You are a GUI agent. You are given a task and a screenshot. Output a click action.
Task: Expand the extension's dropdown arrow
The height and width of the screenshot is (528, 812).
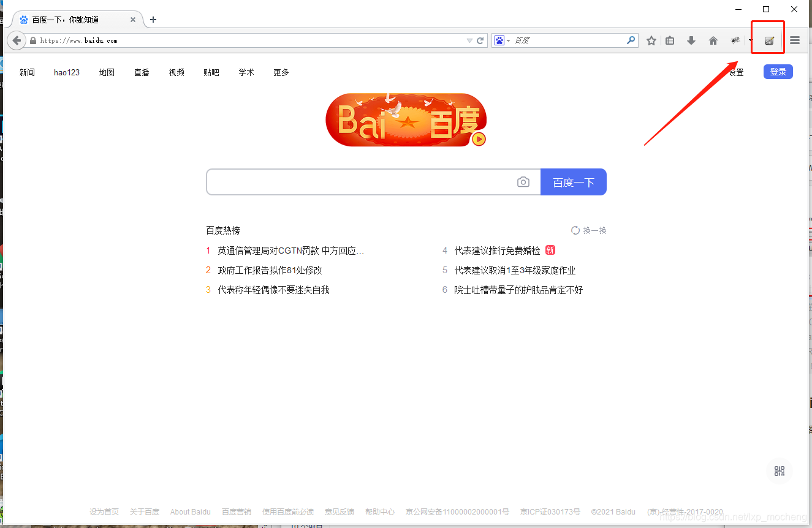[x=750, y=40]
